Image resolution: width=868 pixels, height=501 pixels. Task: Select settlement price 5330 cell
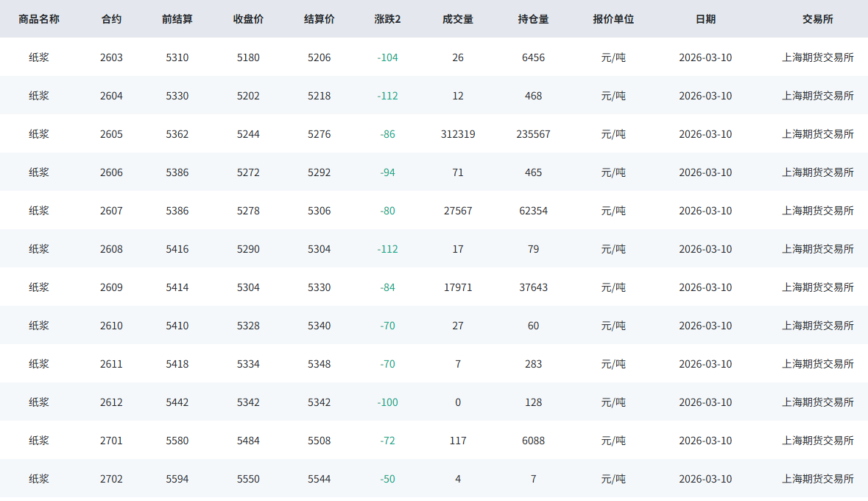(319, 287)
